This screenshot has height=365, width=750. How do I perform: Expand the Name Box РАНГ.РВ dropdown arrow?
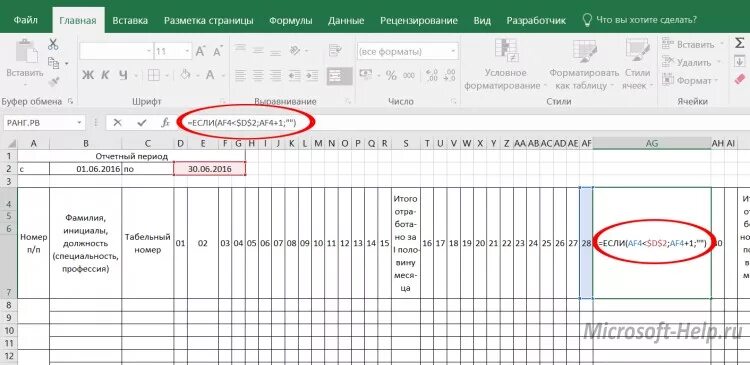79,123
